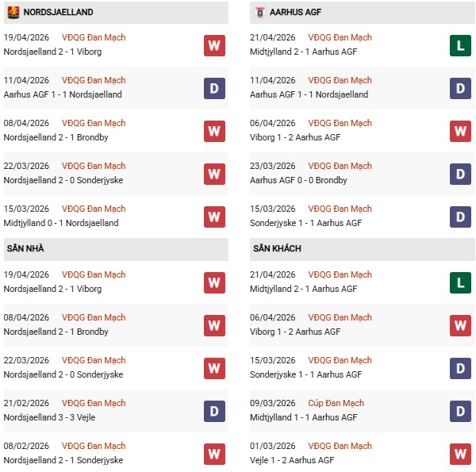Screen dimensions: 476x472
Task: Click W badge for Nordsjaelland 2-1 Viborg, 19/04 top list
Action: [x=214, y=45]
